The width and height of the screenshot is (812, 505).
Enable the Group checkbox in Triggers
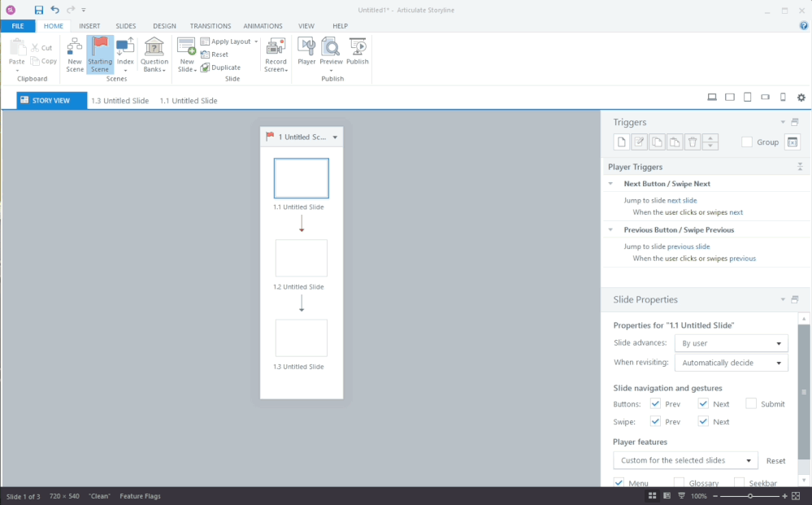747,142
